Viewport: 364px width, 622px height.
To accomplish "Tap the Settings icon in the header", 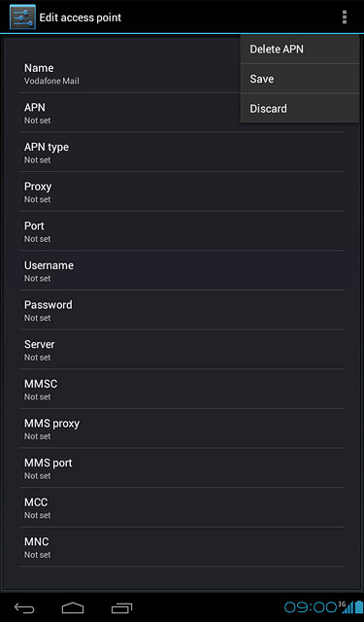I will pos(22,17).
